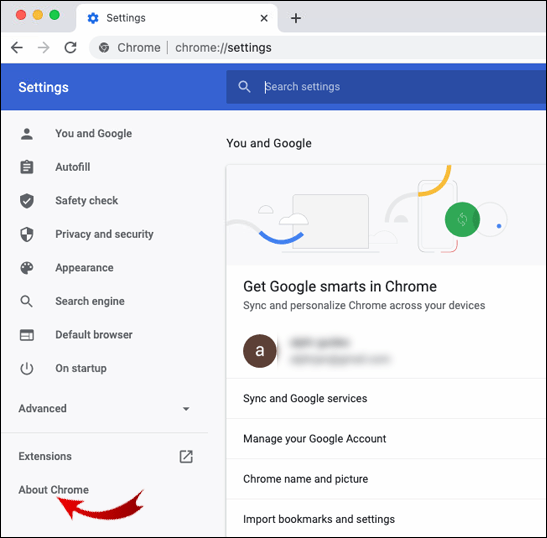
Task: Click the Settings gear icon on tab
Action: coord(93,18)
